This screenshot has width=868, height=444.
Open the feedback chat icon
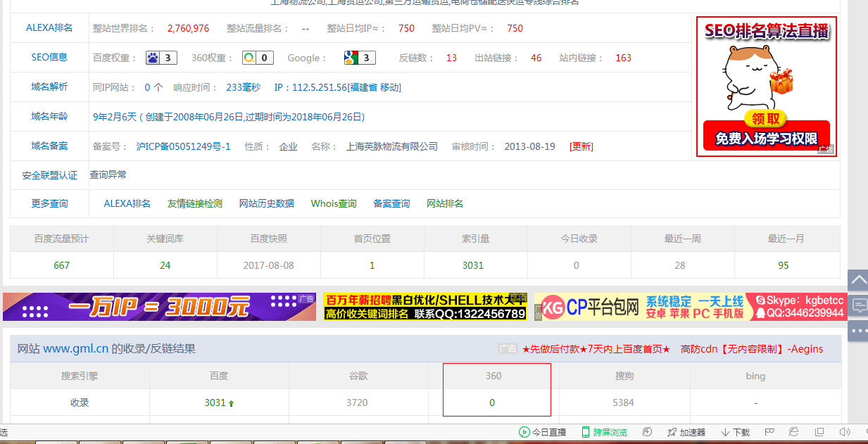pos(859,305)
